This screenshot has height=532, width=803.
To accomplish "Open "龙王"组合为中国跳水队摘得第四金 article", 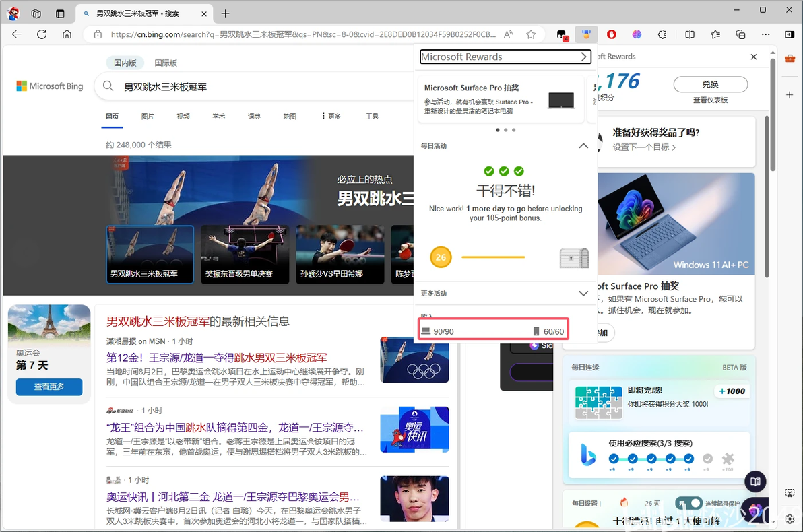I will [235, 427].
